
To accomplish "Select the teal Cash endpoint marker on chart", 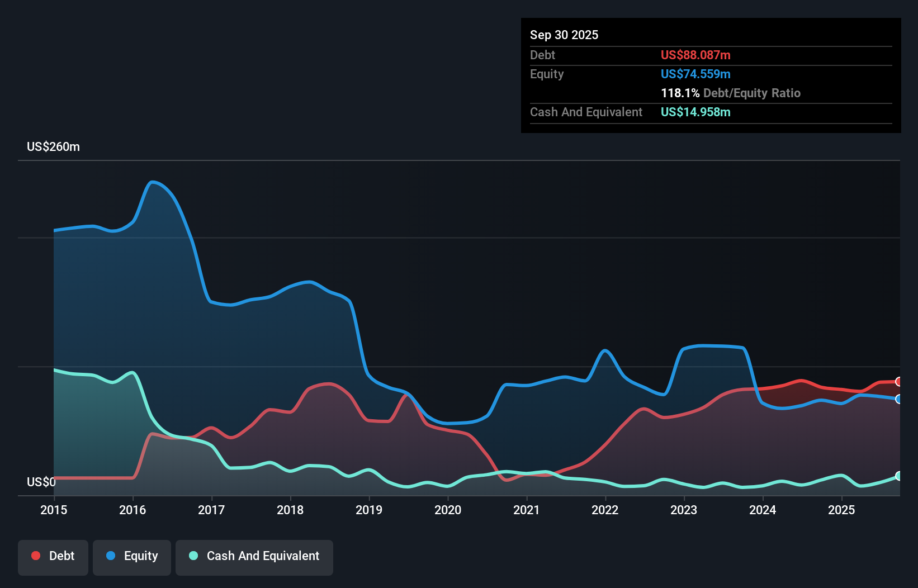I will coord(897,476).
